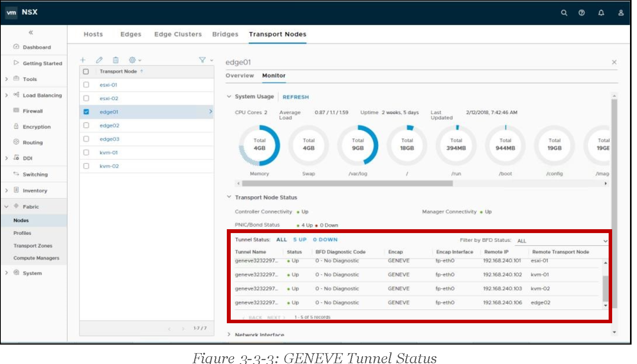This screenshot has height=364, width=637.
Task: Open the Filter by BFD Status dropdown
Action: pyautogui.click(x=561, y=241)
